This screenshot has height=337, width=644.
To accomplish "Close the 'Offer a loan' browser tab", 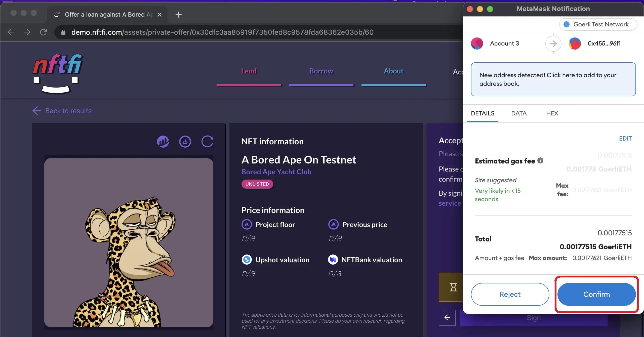I will [x=159, y=15].
